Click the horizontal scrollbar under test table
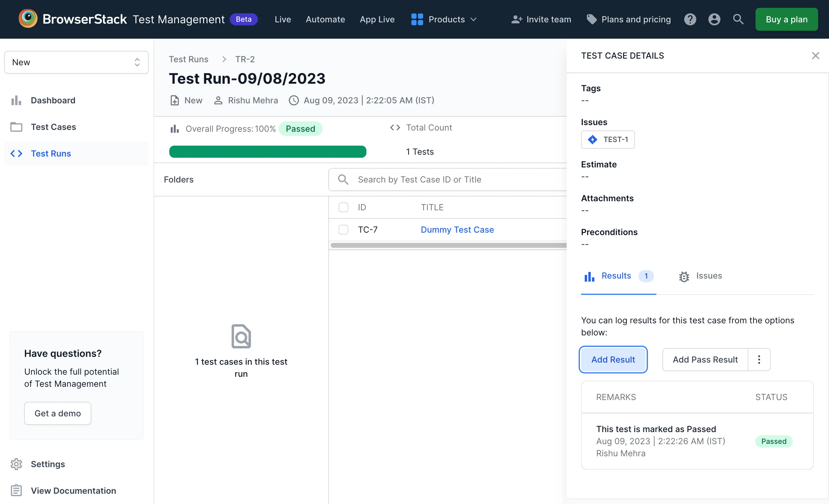Screen dimensions: 829x504 coord(447,245)
